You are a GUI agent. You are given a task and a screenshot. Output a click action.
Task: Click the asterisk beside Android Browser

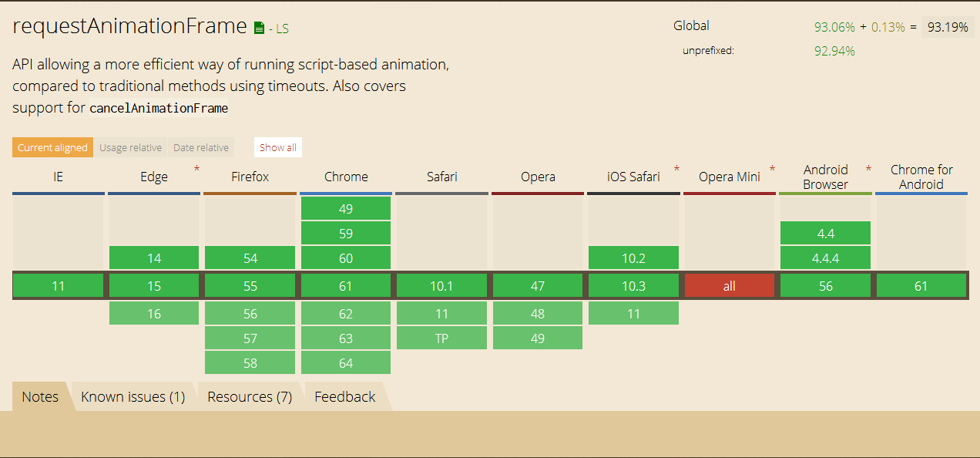pyautogui.click(x=868, y=169)
